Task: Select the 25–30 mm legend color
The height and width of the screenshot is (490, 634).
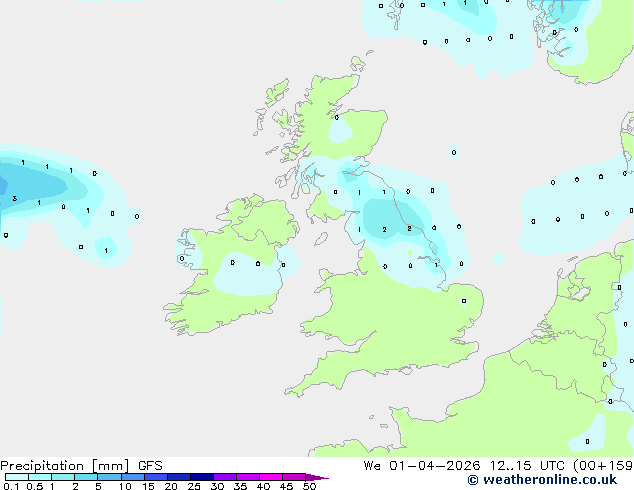Action: (201, 477)
